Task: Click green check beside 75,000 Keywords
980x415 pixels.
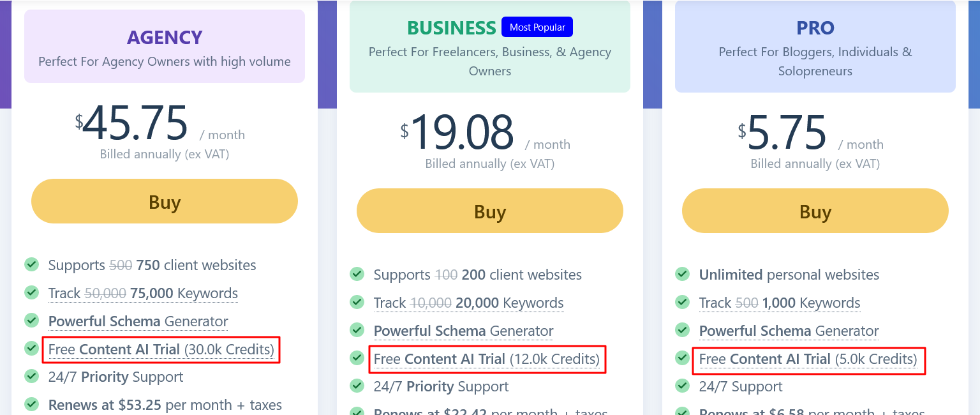Action: point(31,292)
